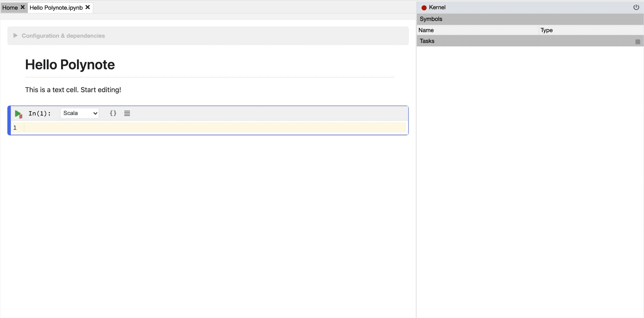Click the Run cell play button icon
644x318 pixels.
(x=18, y=113)
